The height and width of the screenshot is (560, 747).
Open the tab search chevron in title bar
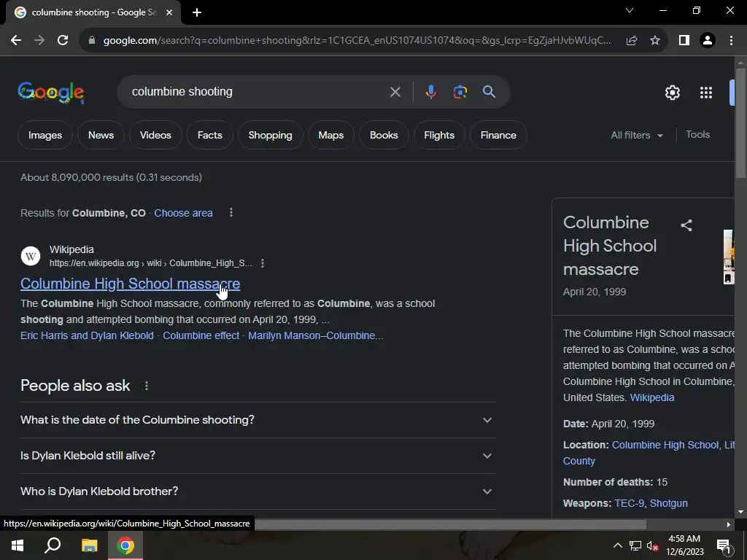630,10
